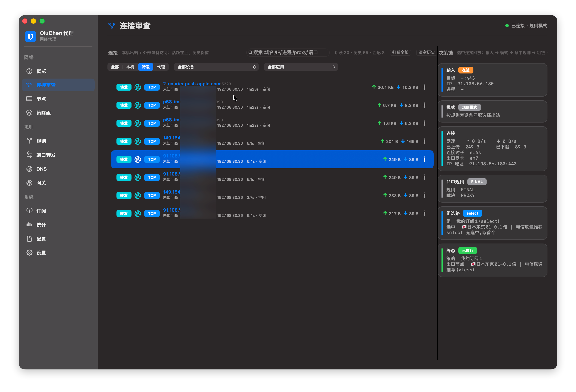The height and width of the screenshot is (392, 576).
Task: Click the 清空历史 button
Action: click(426, 52)
